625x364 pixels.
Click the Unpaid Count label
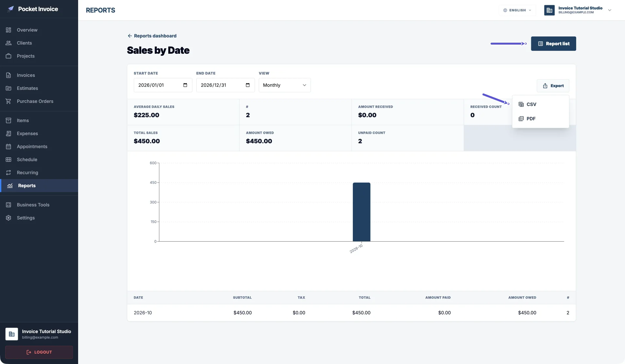tap(371, 133)
